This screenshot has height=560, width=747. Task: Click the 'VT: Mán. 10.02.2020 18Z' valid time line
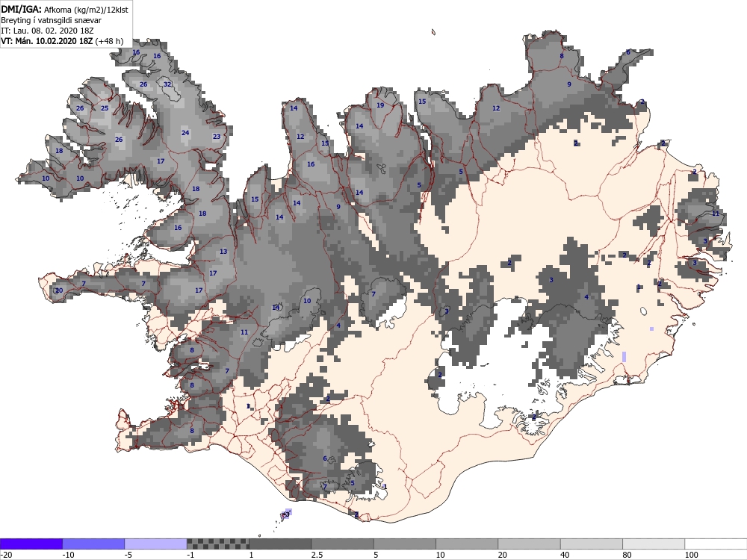46,41
